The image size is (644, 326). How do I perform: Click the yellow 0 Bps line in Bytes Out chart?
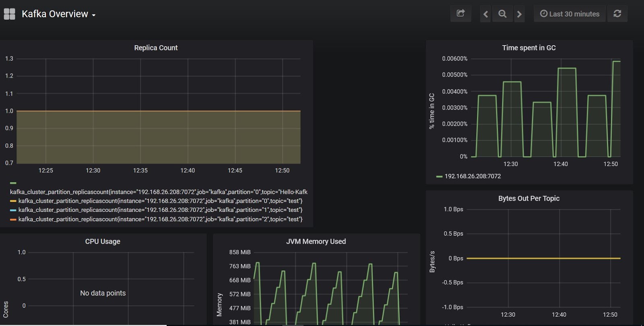[543, 258]
